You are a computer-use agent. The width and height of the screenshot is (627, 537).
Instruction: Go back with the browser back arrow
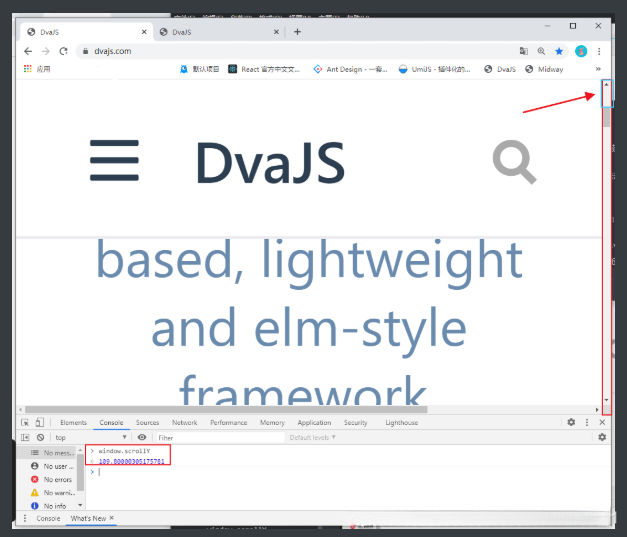coord(28,51)
